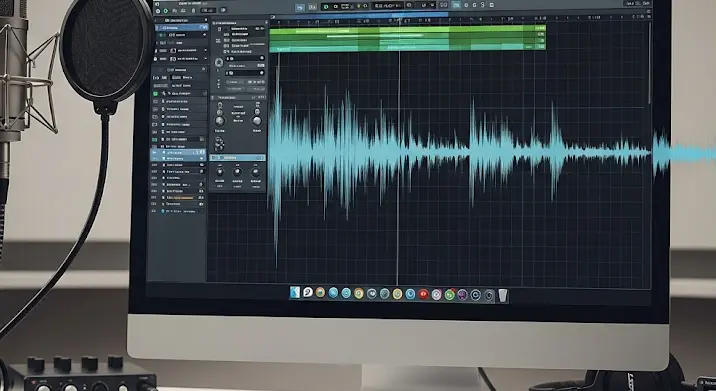
Task: Click the ring-shaped icon in the inspector panel
Action: coord(219,63)
